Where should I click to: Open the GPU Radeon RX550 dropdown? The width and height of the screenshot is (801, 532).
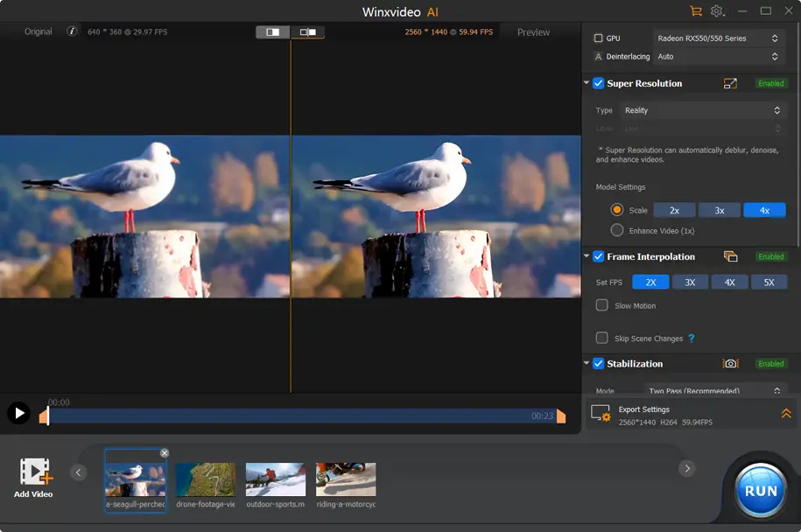[x=717, y=38]
